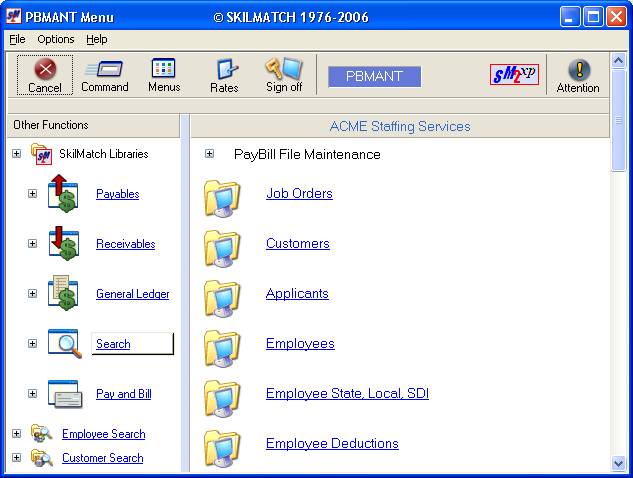Click the Payables dollar icon
The height and width of the screenshot is (478, 633).
63,193
